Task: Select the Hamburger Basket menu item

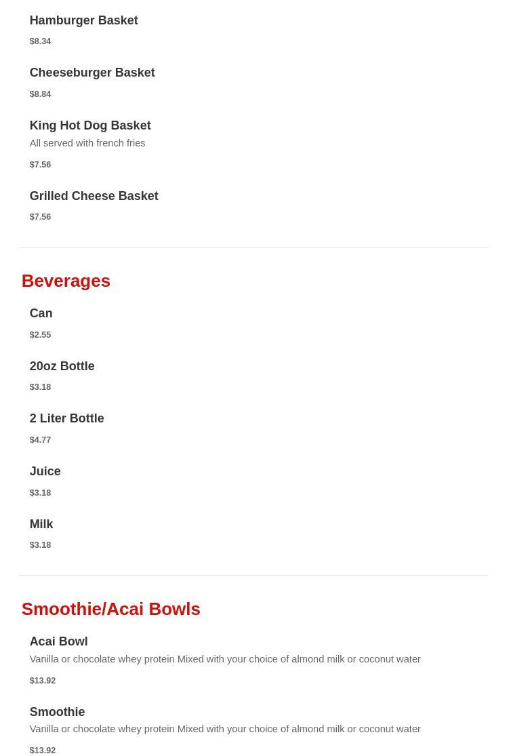Action: click(x=83, y=20)
